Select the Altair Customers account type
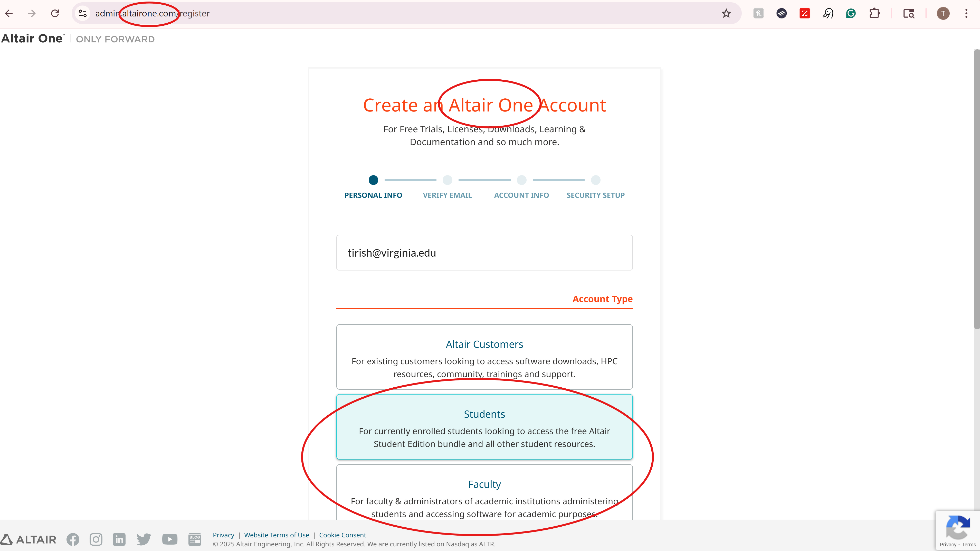The height and width of the screenshot is (551, 980). (x=484, y=357)
